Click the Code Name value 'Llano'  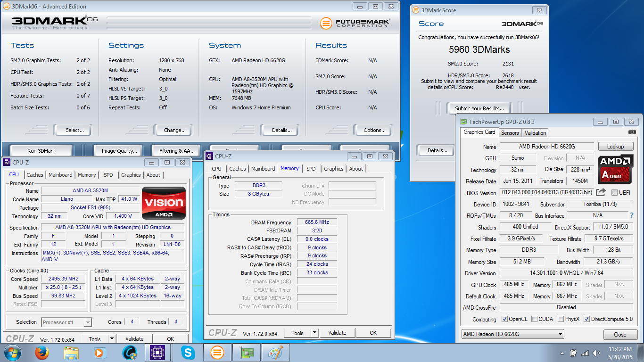[66, 199]
